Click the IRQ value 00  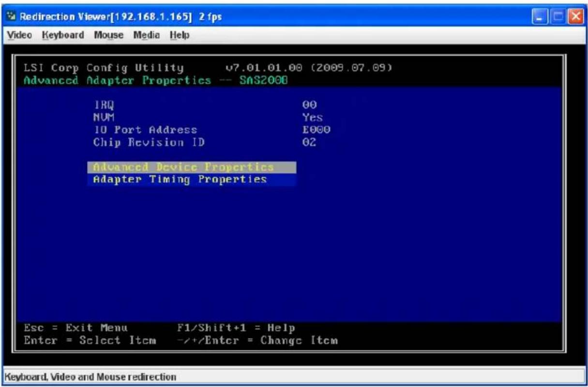coord(310,104)
